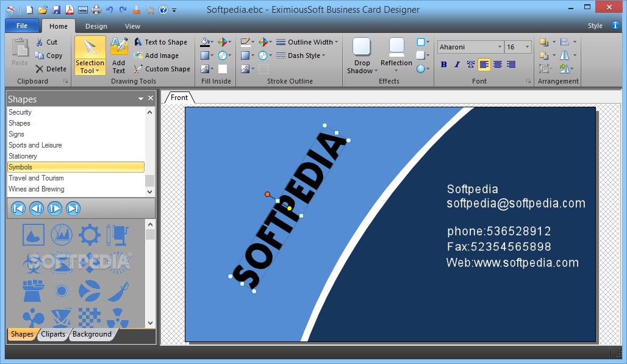Image resolution: width=627 pixels, height=364 pixels.
Task: Click the Delete button in Clipboard group
Action: [51, 69]
